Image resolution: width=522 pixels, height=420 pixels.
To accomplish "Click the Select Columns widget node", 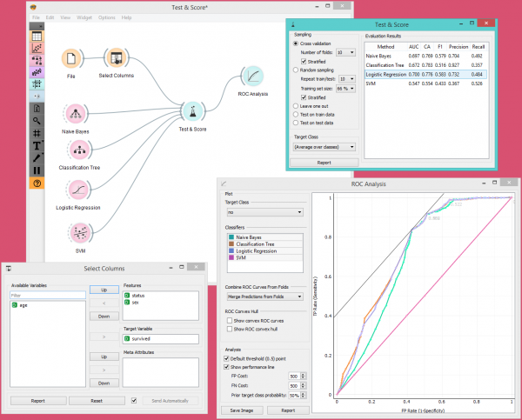I will [116, 58].
